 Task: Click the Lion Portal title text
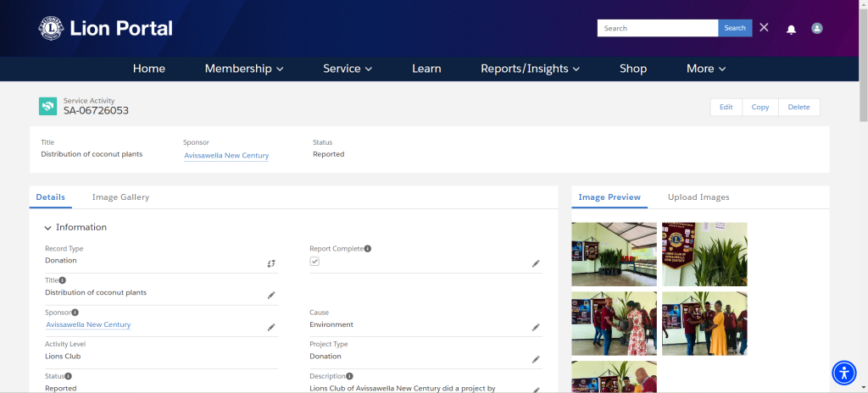[x=121, y=28]
